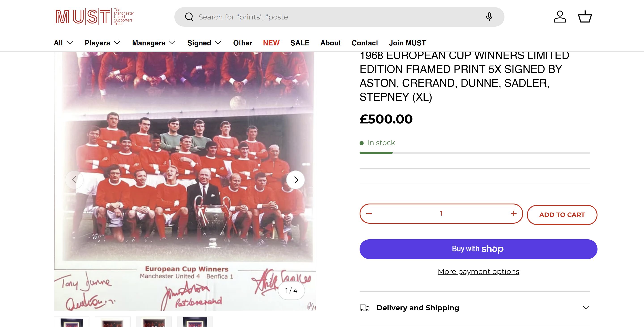Open More payment options link
This screenshot has height=327, width=644.
(x=478, y=272)
